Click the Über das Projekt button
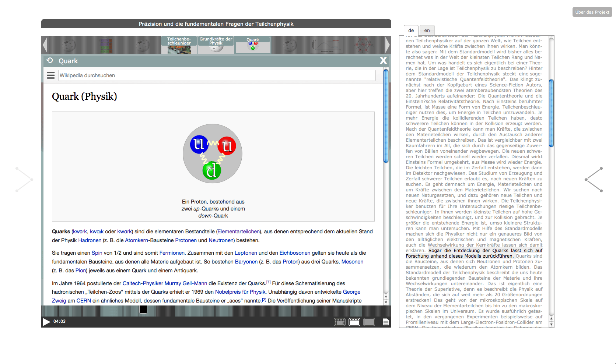Image resolution: width=616 pixels, height=364 pixels. pos(592,12)
